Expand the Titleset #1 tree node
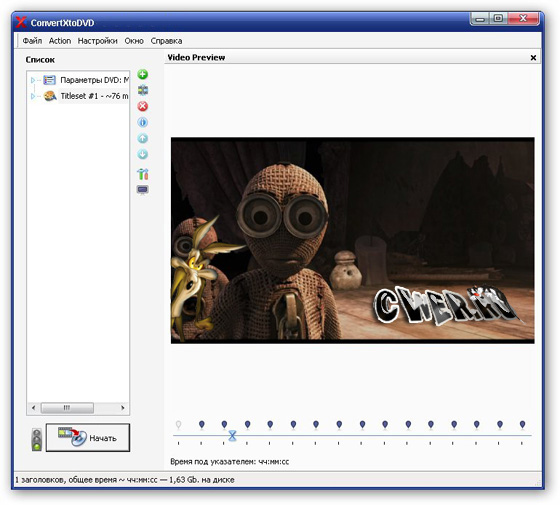The image size is (560, 505). point(32,96)
